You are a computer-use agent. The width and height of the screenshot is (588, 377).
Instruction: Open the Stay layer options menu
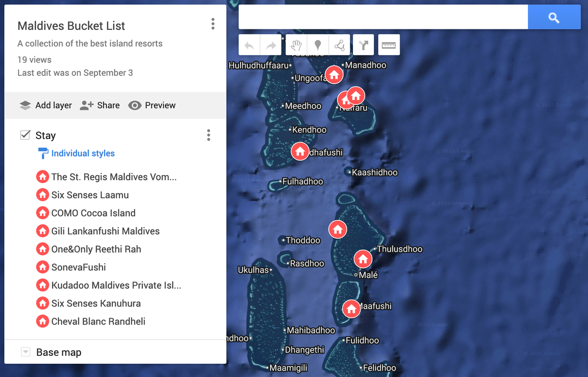click(x=209, y=135)
